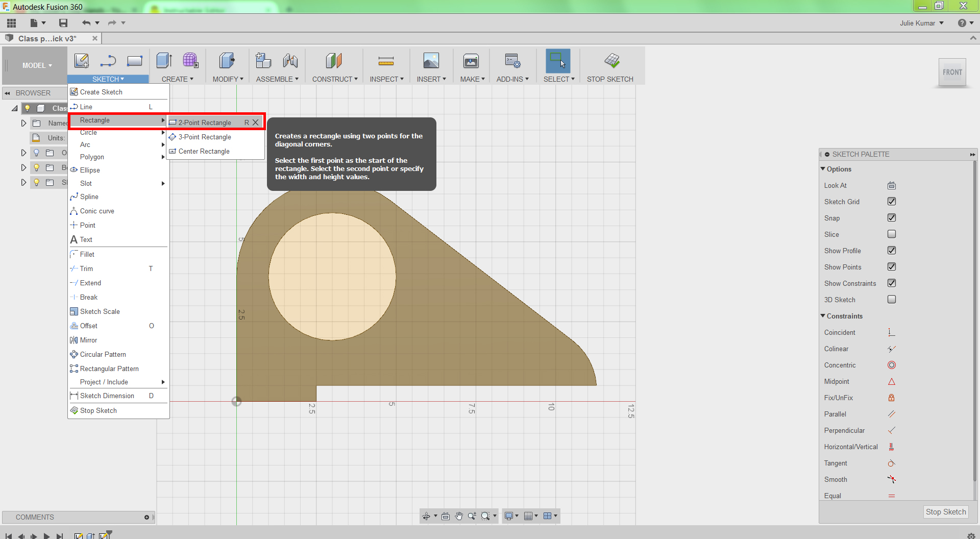
Task: Click the Create Form icon in toolbar
Action: coord(191,61)
